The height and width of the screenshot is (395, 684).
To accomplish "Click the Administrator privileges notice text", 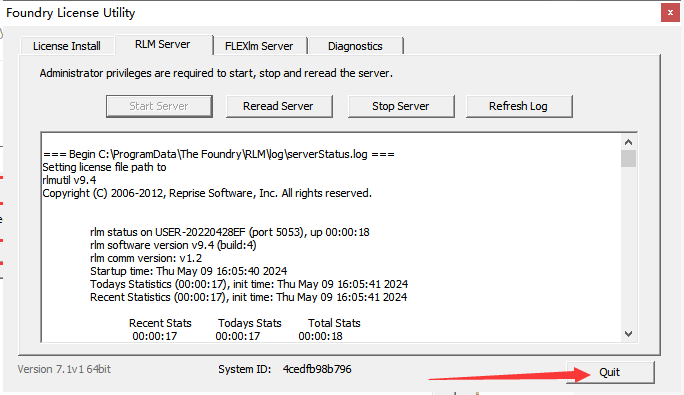I will coord(216,73).
